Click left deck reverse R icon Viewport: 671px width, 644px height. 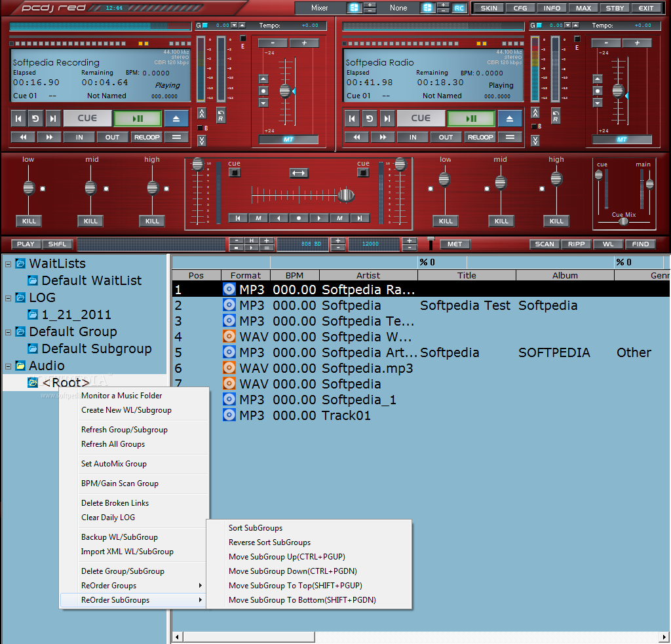(x=220, y=115)
